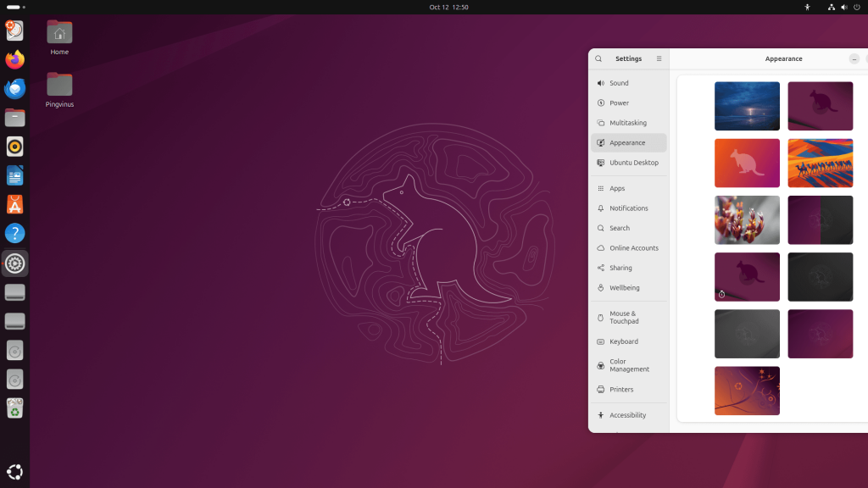This screenshot has height=488, width=868.
Task: Click the volume icon in the top bar
Action: [843, 7]
